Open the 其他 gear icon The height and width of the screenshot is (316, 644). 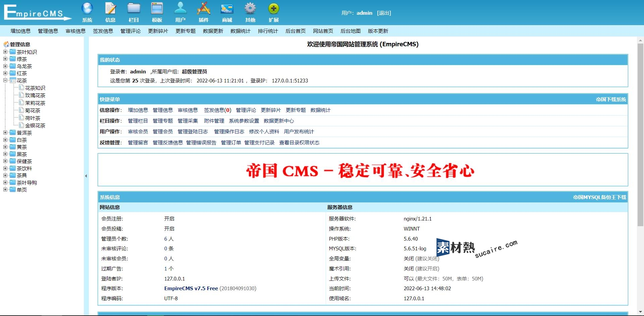pyautogui.click(x=250, y=9)
